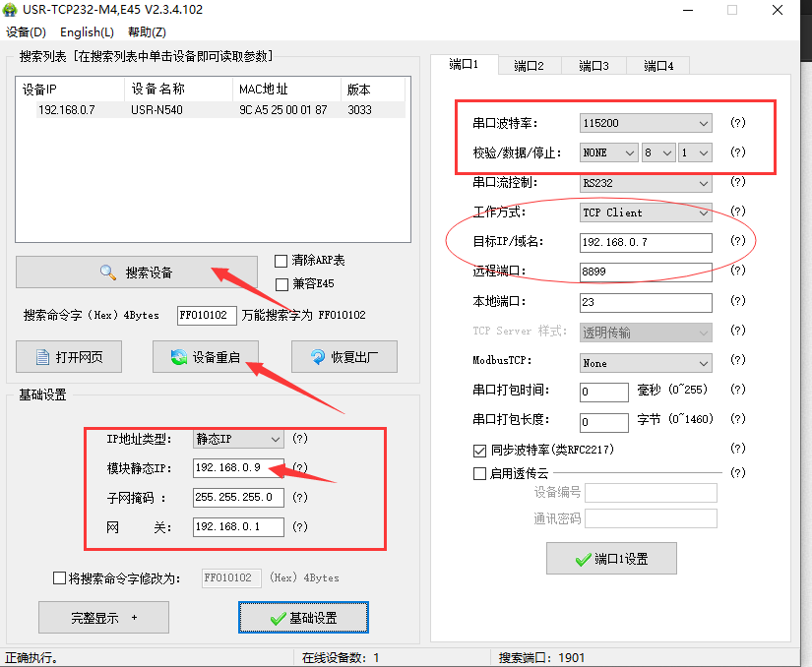Apply the 端口1设置 port settings button
The height and width of the screenshot is (667, 812).
pyautogui.click(x=611, y=559)
